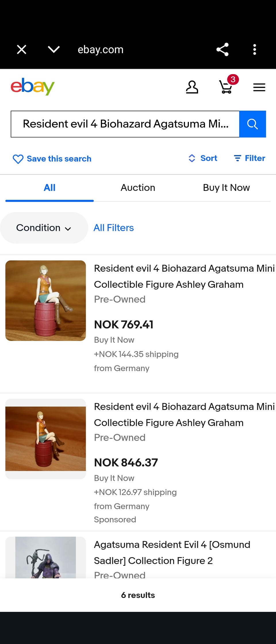Close the browser tab with X icon

(22, 49)
